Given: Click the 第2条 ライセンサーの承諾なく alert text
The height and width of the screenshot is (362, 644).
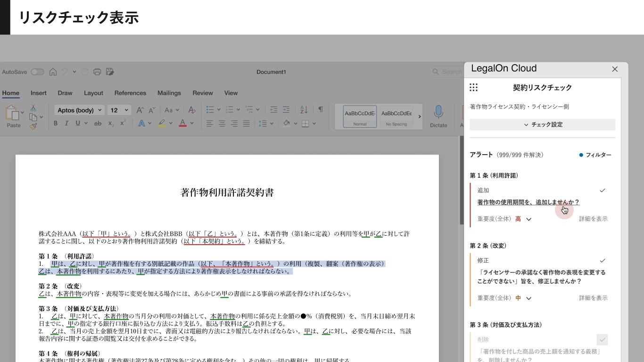Looking at the screenshot, I should pyautogui.click(x=541, y=277).
